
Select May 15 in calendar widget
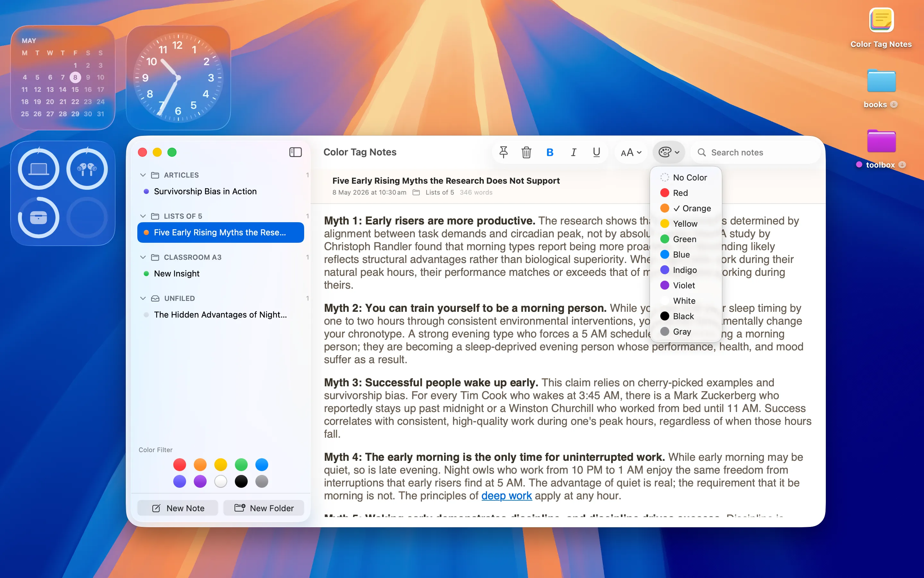point(75,90)
